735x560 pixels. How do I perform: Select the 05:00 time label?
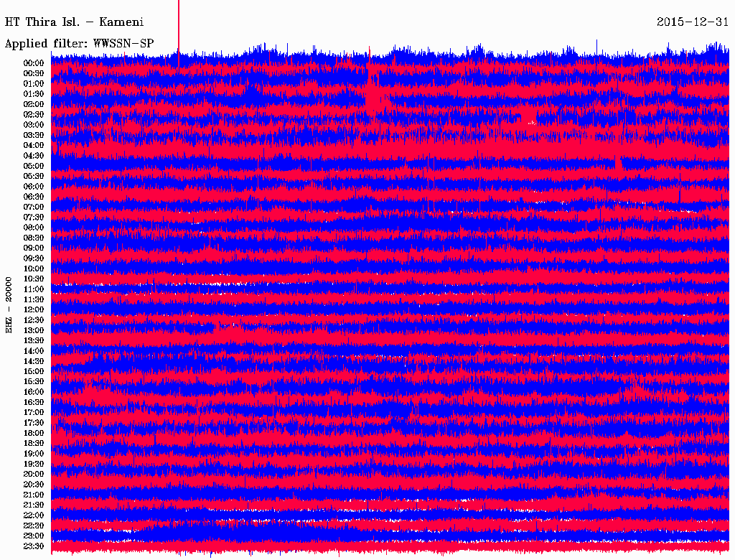pyautogui.click(x=34, y=166)
